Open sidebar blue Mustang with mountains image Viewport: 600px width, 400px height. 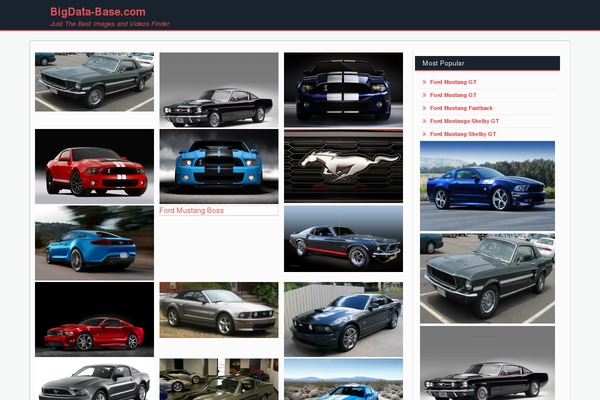[487, 186]
